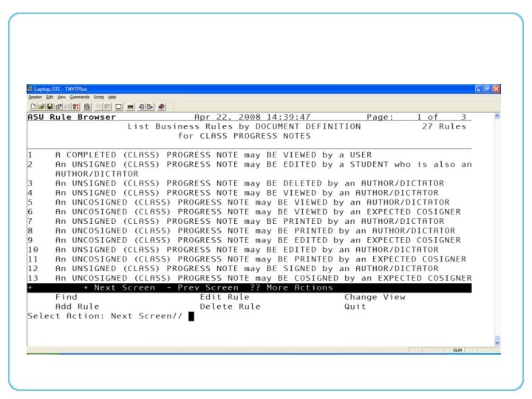Click the Find action

66,297
